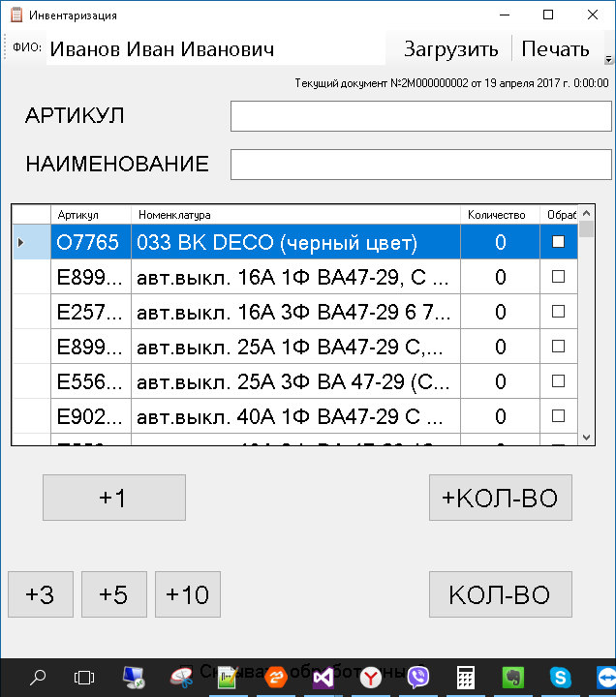Viewport: 616px width, 697px height.
Task: Expand the toolbar overflow arrow near Печать
Action: point(608,59)
